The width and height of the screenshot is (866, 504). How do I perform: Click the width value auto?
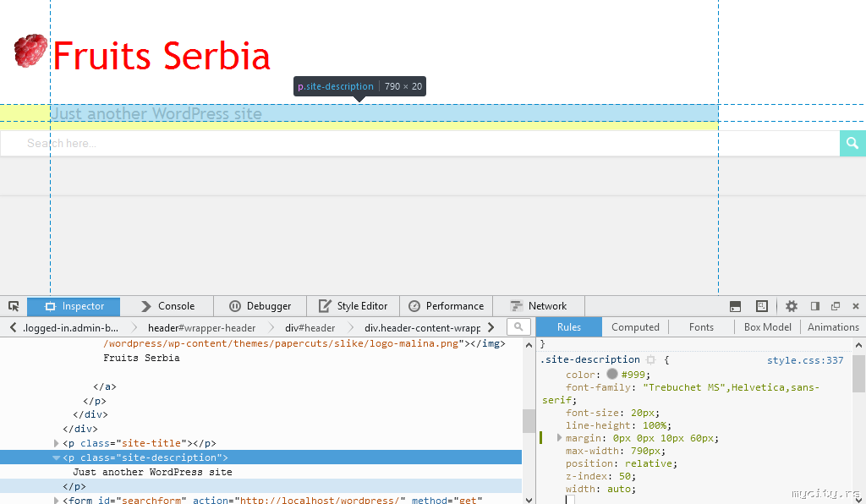618,489
